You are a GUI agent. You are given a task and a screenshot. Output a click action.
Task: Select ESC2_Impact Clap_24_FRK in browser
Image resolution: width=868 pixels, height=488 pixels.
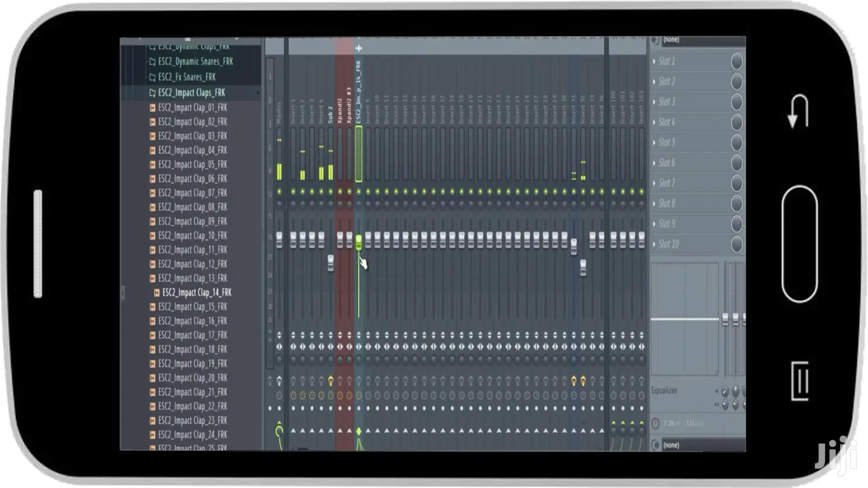click(193, 435)
